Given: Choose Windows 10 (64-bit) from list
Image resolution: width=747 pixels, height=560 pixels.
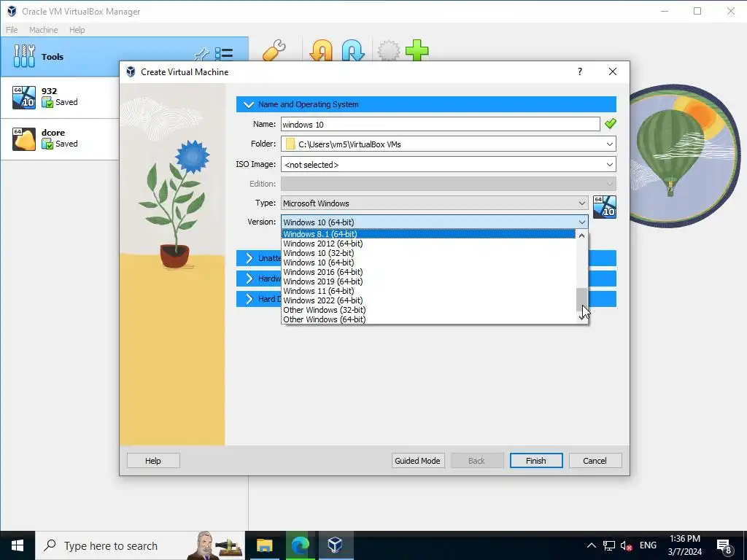Looking at the screenshot, I should pyautogui.click(x=428, y=262).
